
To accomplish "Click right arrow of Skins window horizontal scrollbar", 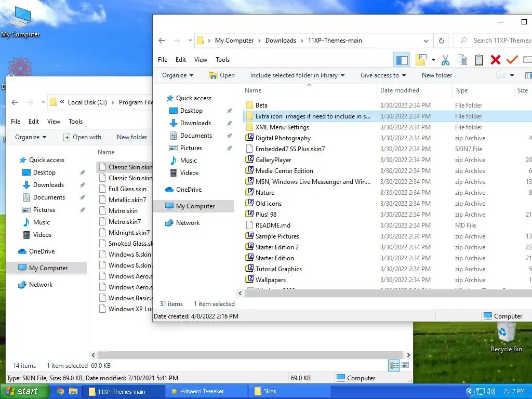I will 408,355.
